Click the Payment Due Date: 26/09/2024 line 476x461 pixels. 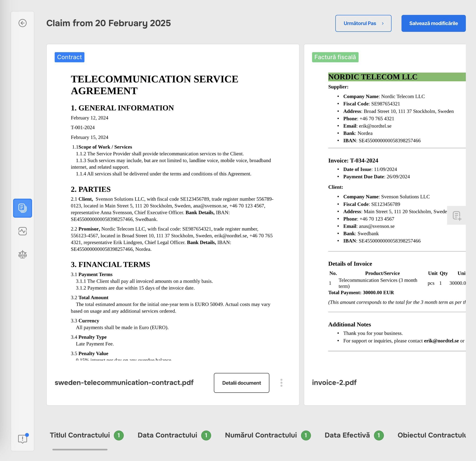coord(376,177)
